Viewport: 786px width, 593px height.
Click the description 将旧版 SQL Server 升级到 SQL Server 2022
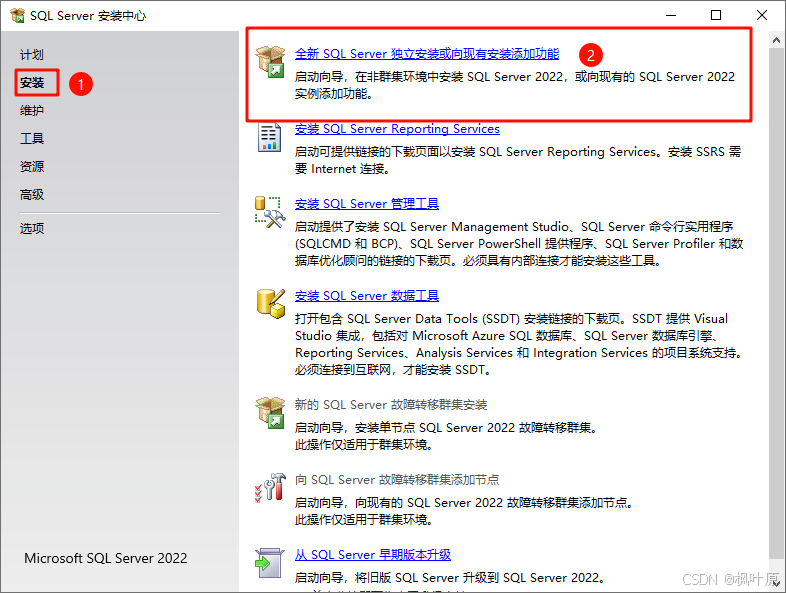pyautogui.click(x=449, y=578)
